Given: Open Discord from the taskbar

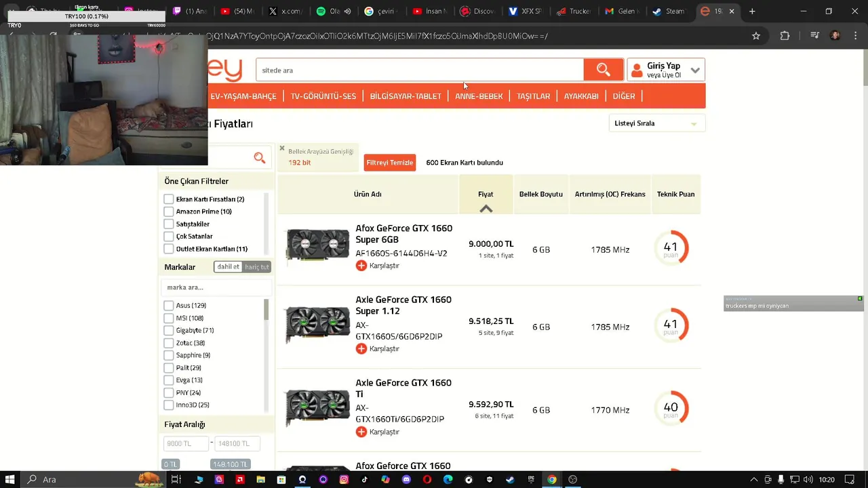Looking at the screenshot, I should (x=406, y=479).
